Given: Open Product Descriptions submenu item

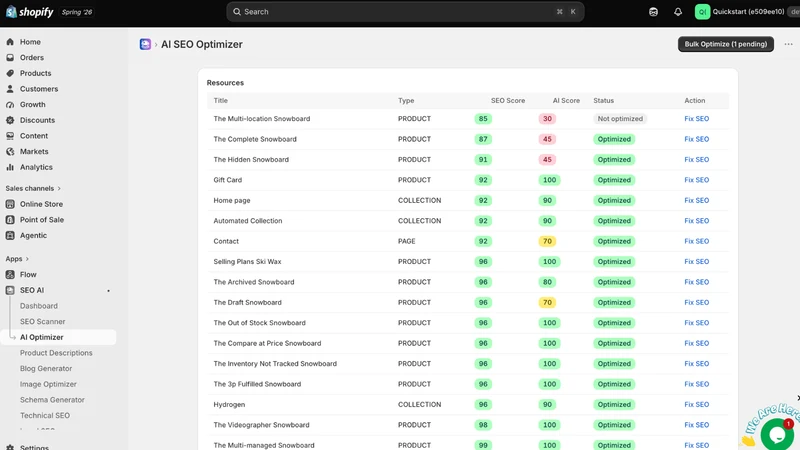Looking at the screenshot, I should pyautogui.click(x=56, y=353).
